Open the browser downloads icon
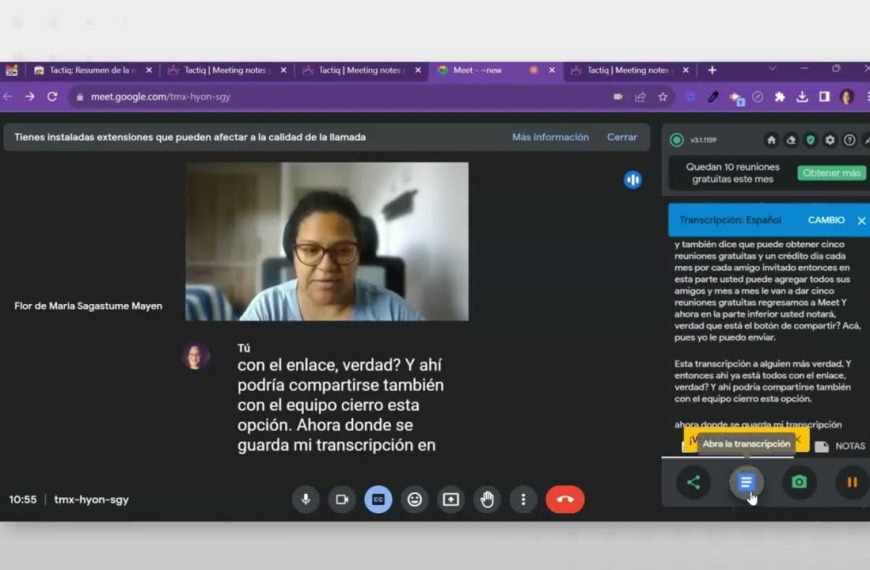870x570 pixels. pyautogui.click(x=802, y=97)
